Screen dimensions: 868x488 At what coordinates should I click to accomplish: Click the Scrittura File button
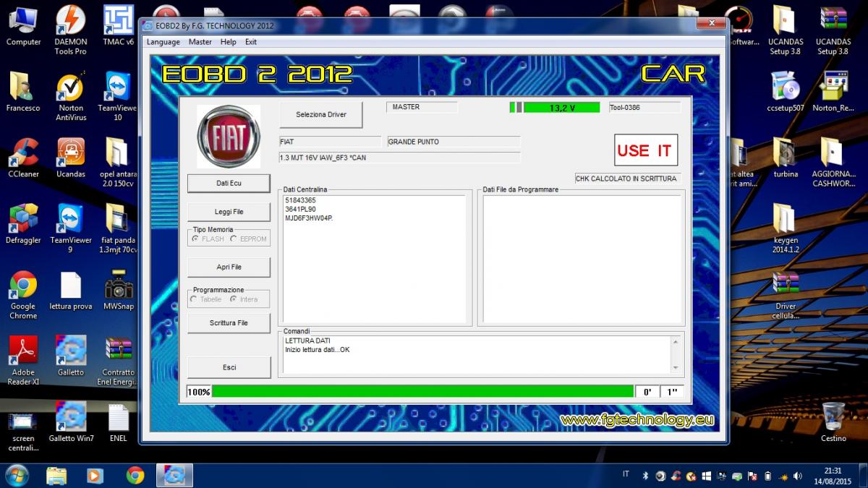pyautogui.click(x=229, y=322)
